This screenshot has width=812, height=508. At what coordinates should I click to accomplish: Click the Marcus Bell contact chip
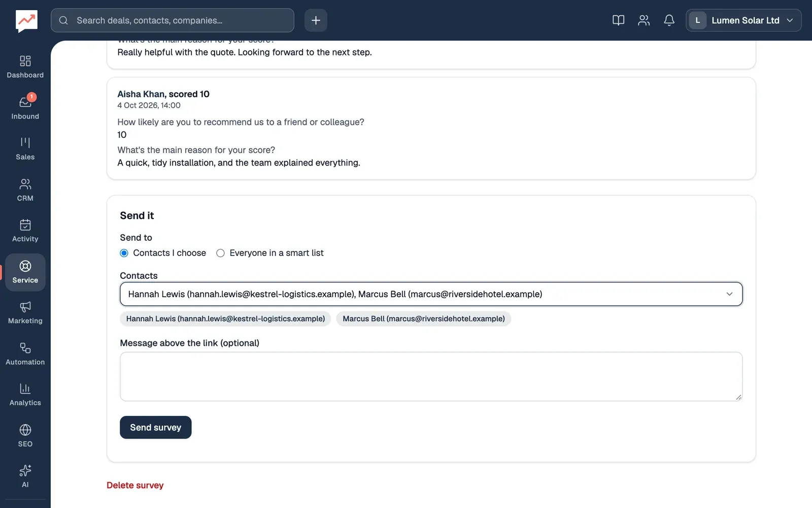point(424,319)
